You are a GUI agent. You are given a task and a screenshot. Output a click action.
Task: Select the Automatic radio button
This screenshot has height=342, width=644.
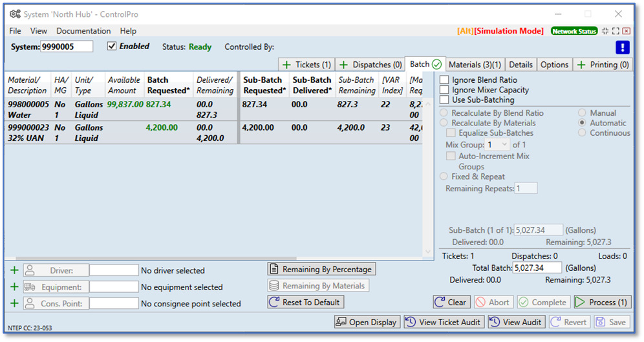(583, 123)
